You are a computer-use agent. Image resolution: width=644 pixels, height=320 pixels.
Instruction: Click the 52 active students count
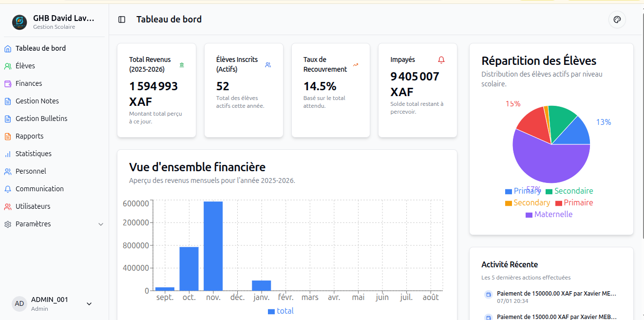coord(223,86)
